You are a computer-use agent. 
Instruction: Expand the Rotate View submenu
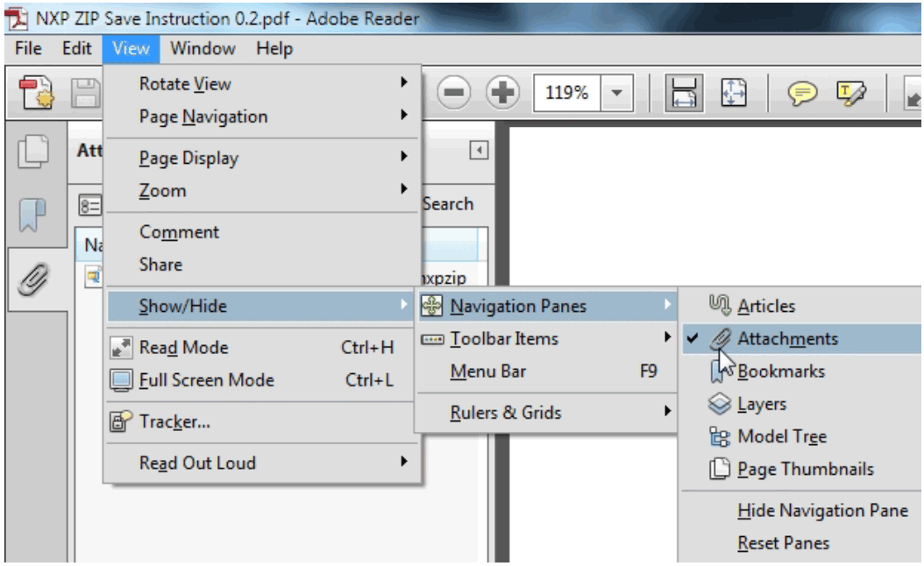point(403,81)
